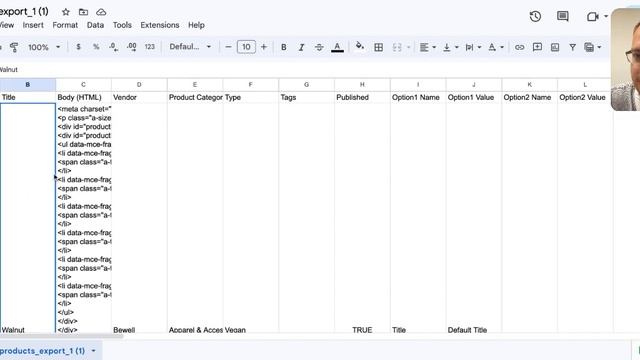Open the merge cells dropdown arrow
The width and height of the screenshot is (640, 360).
(408, 47)
